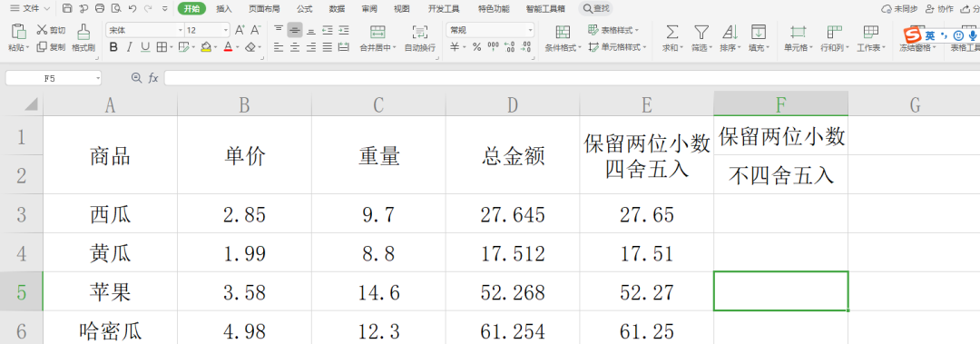Click the red font color A swatch
This screenshot has width=980, height=344.
(x=228, y=47)
